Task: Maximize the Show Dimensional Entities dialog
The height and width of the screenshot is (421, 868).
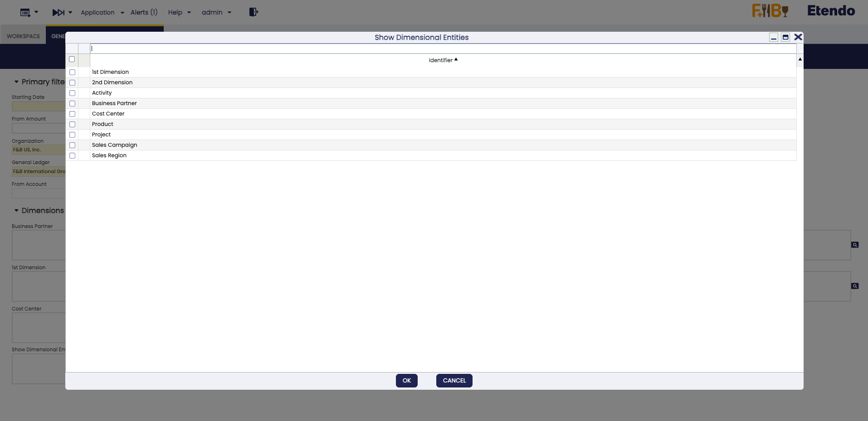Action: pos(785,37)
